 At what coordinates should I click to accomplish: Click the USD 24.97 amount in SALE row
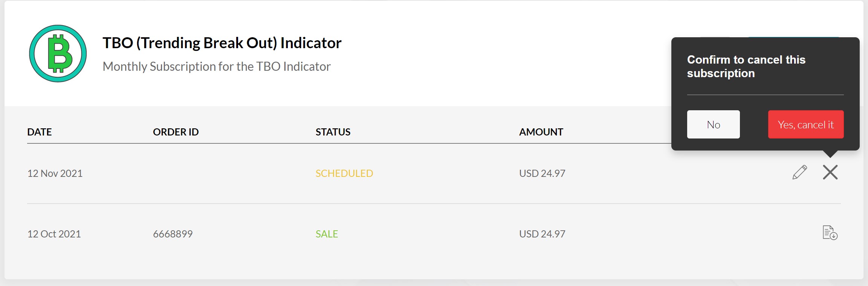(x=542, y=234)
